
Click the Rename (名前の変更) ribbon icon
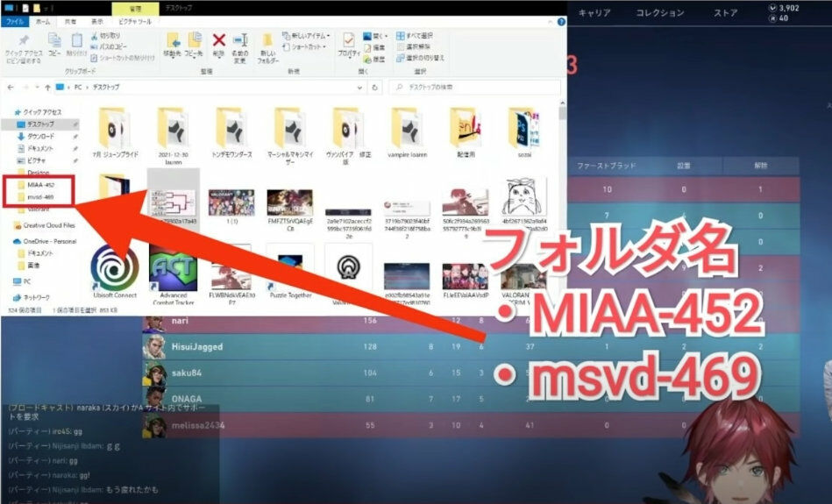coord(238,44)
